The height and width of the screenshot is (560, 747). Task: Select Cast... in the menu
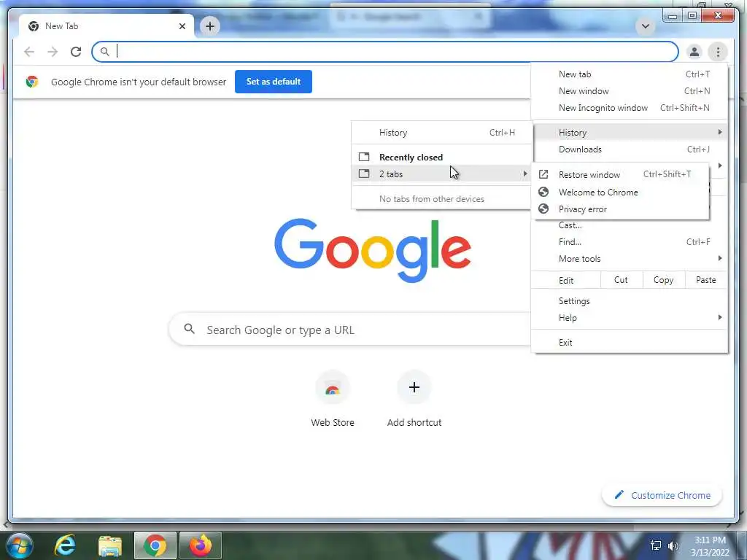[630, 225]
